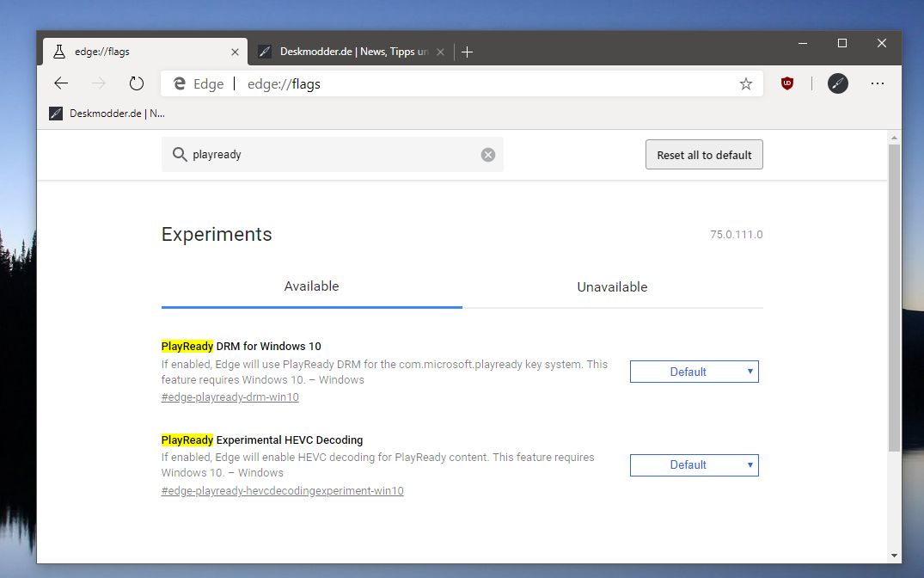
Task: Click the flask icon on the flags tab
Action: 59,52
